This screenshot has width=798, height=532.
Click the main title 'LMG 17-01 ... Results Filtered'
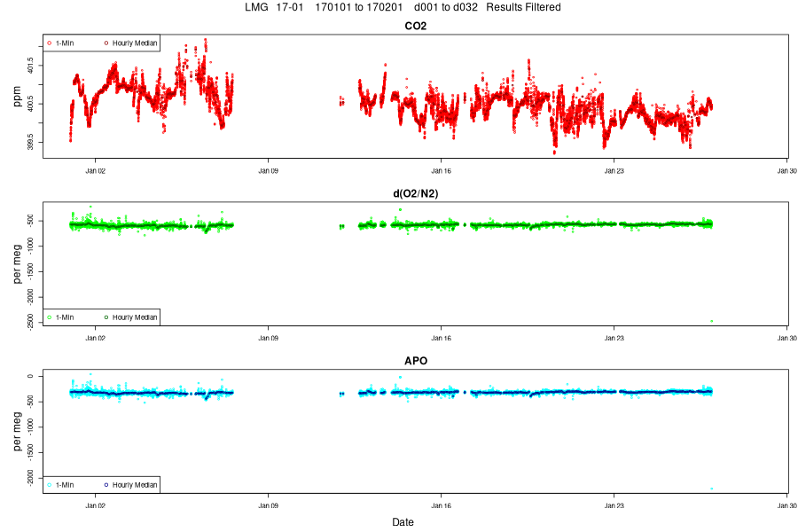coord(403,7)
